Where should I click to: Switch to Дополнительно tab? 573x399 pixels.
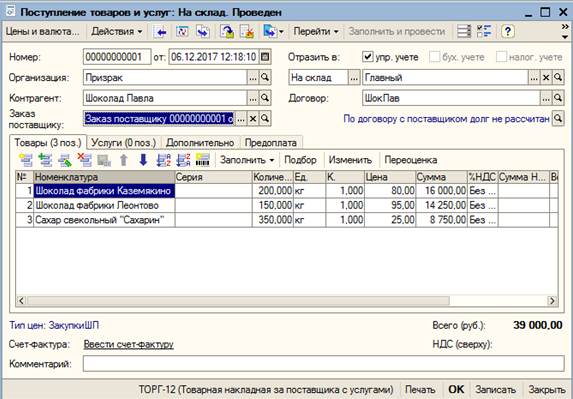(200, 142)
